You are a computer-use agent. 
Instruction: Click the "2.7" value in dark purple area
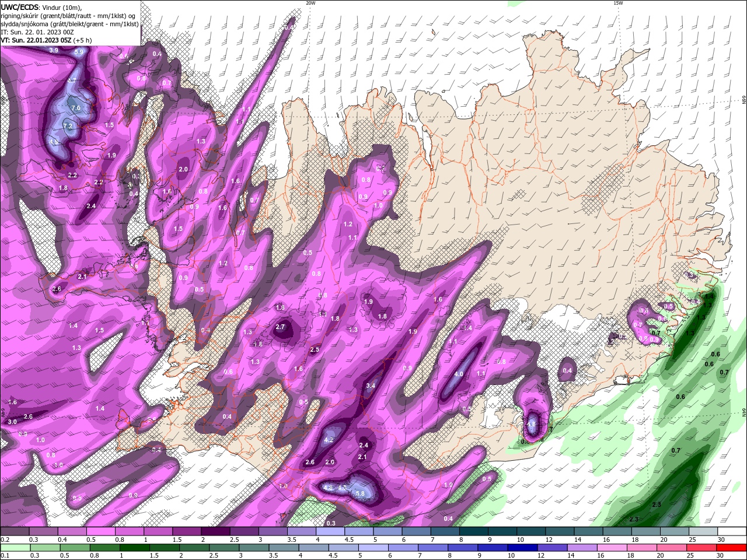point(280,327)
